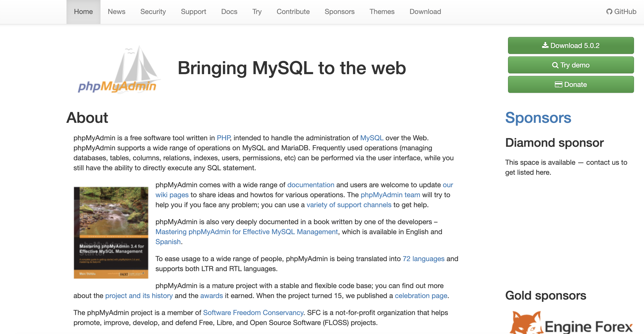
Task: Click the 'Diamond sponsor' heading
Action: point(554,143)
